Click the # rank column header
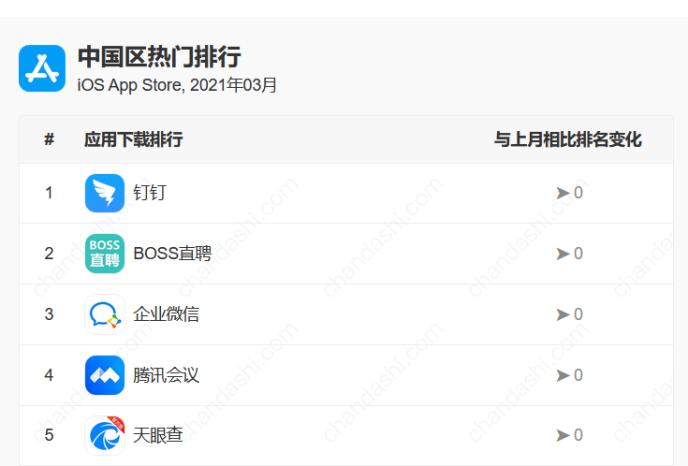The width and height of the screenshot is (688, 466). [x=49, y=140]
